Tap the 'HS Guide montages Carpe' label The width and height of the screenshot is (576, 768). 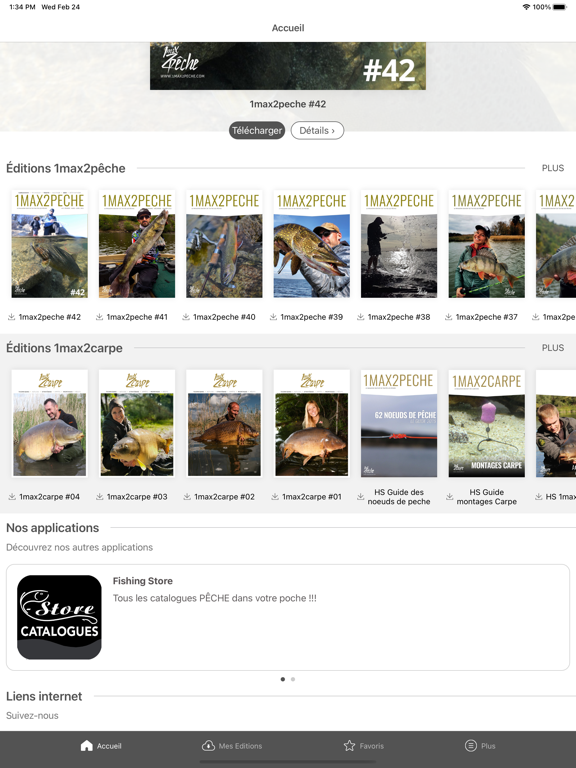[x=486, y=497]
